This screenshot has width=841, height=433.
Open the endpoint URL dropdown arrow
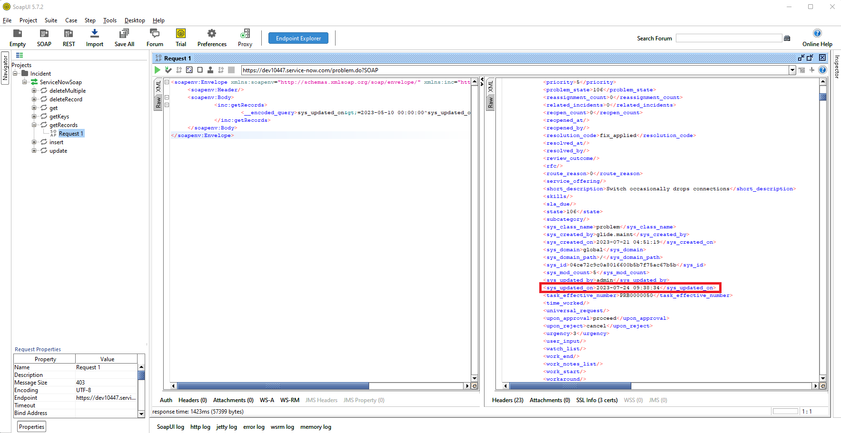[792, 70]
